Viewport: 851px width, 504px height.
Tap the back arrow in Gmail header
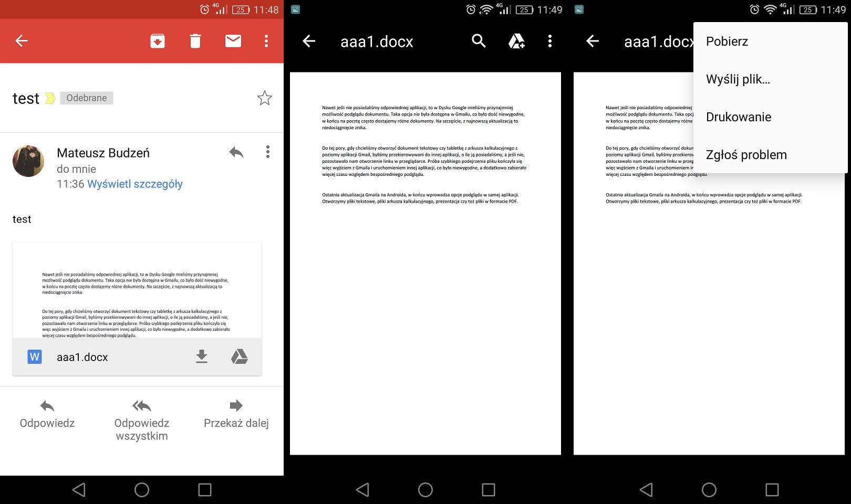click(22, 41)
